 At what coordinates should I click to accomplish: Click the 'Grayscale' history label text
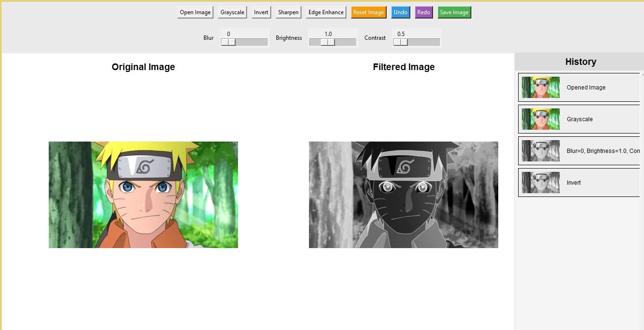point(580,119)
